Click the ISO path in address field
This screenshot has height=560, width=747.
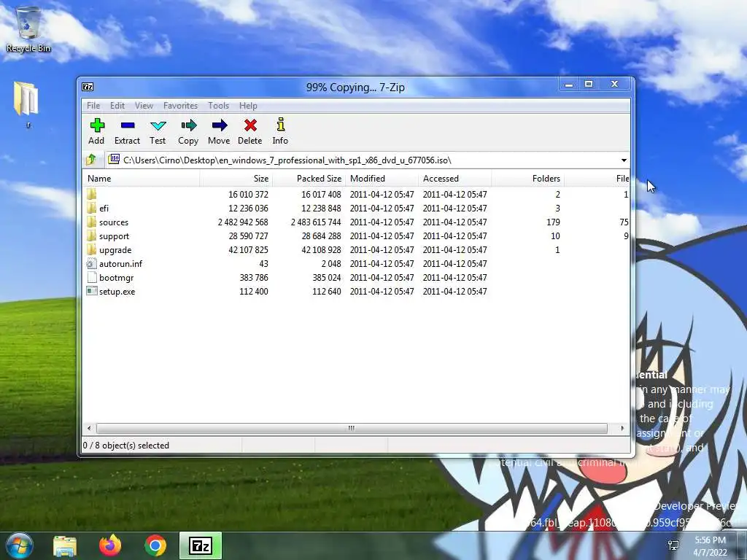287,160
